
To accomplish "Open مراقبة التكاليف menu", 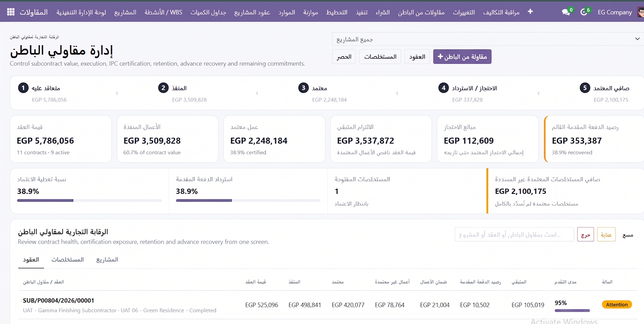I will pyautogui.click(x=501, y=12).
